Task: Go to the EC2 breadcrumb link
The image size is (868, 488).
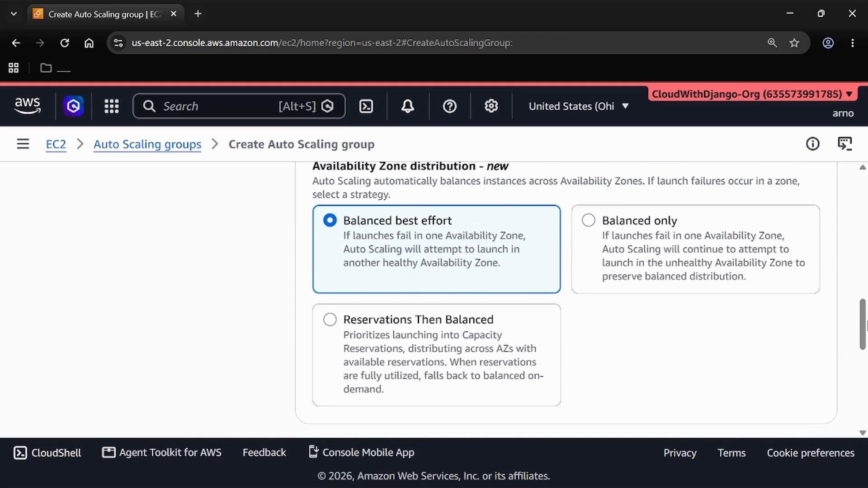Action: click(x=56, y=144)
